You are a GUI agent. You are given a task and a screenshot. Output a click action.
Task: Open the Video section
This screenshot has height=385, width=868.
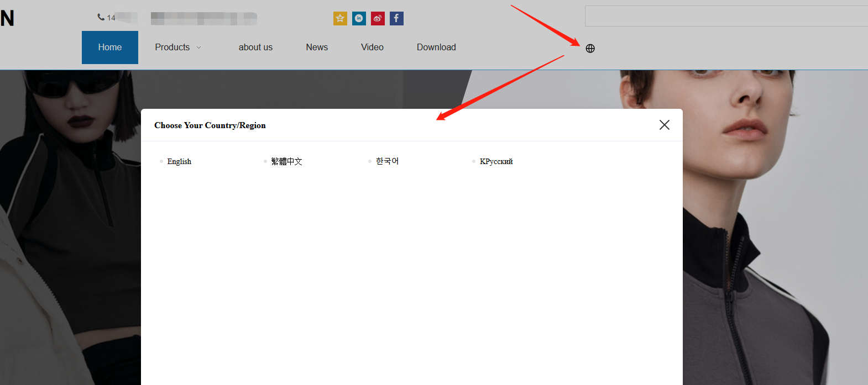click(x=372, y=48)
